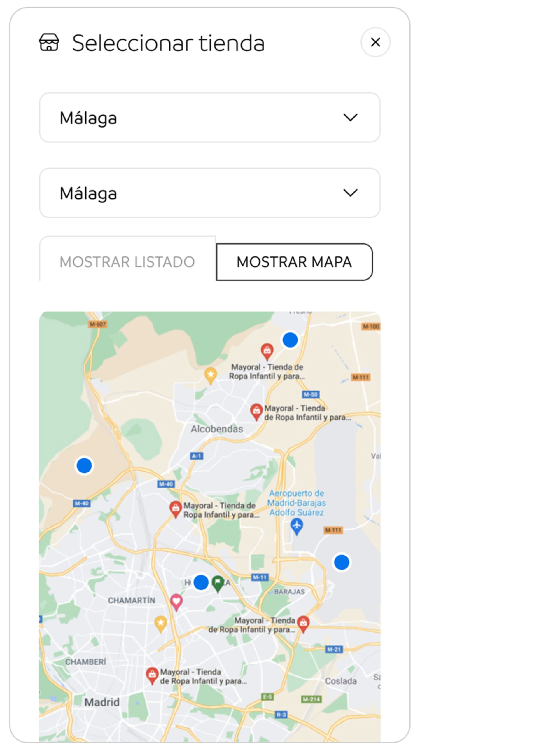Screen dimensions: 560x749
Task: Click yellow star pin north of Alcobendas
Action: point(211,376)
